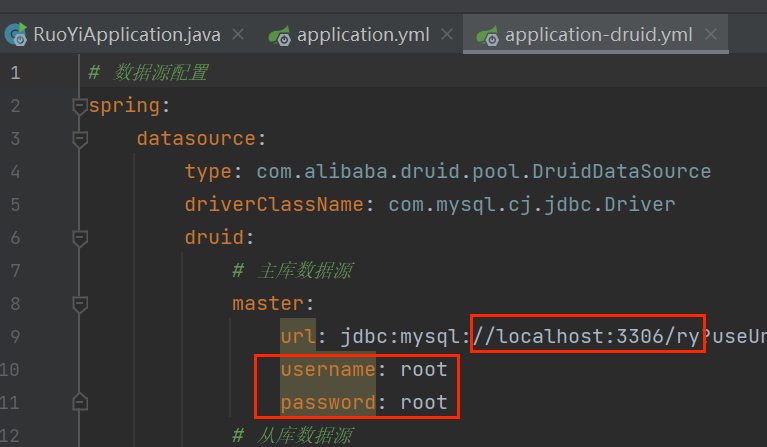Viewport: 767px width, 447px height.
Task: Click the 'root' value after password
Action: pyautogui.click(x=424, y=403)
